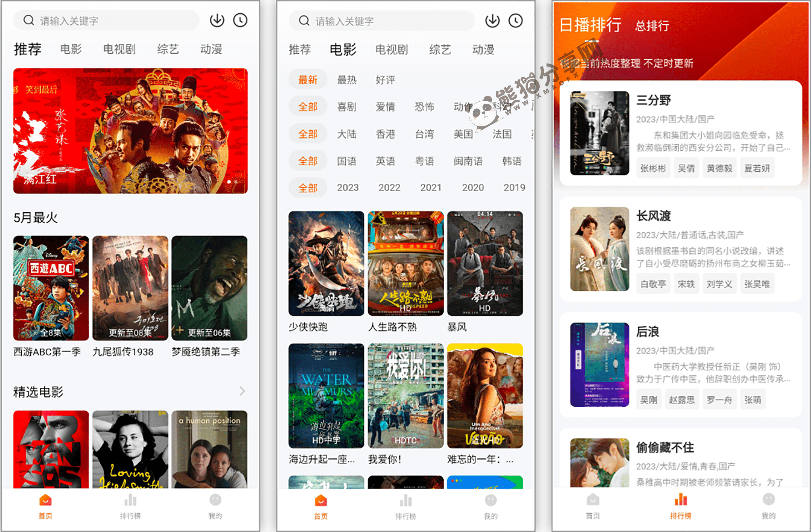Tap actor tag 赵露思
Image resolution: width=811 pixels, height=532 pixels.
coord(682,400)
